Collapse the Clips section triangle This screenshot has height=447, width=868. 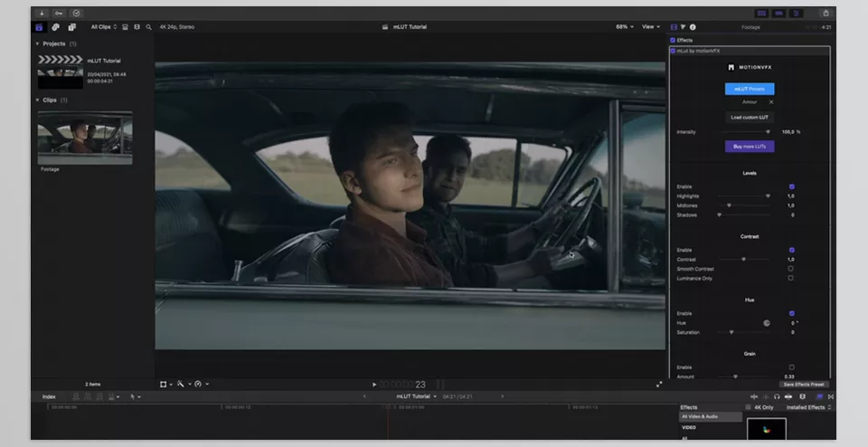[37, 100]
